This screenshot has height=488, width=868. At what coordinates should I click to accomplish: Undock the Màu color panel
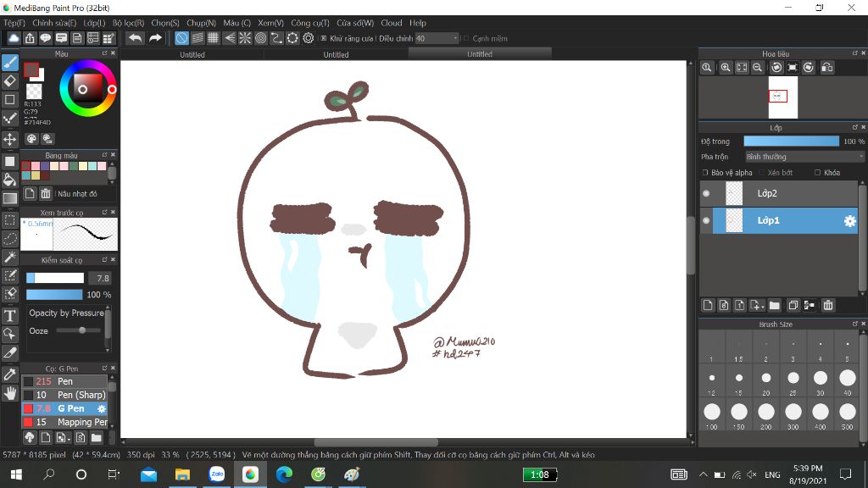(104, 53)
